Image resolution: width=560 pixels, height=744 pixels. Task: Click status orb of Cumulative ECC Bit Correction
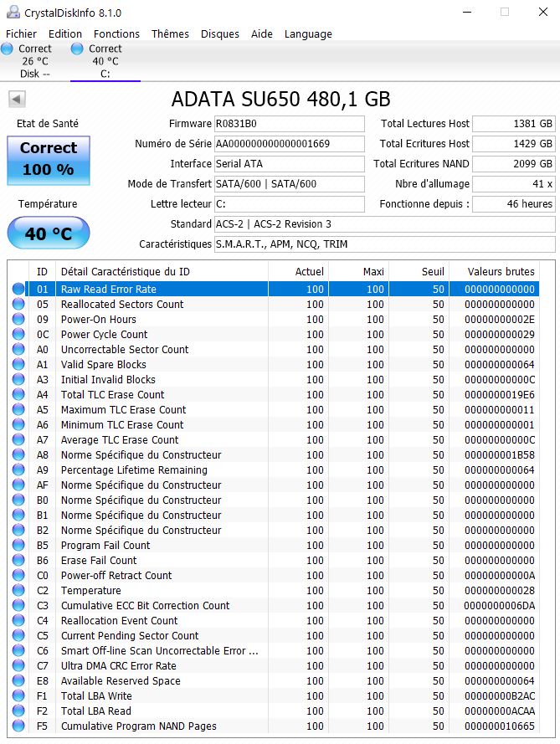[18, 605]
